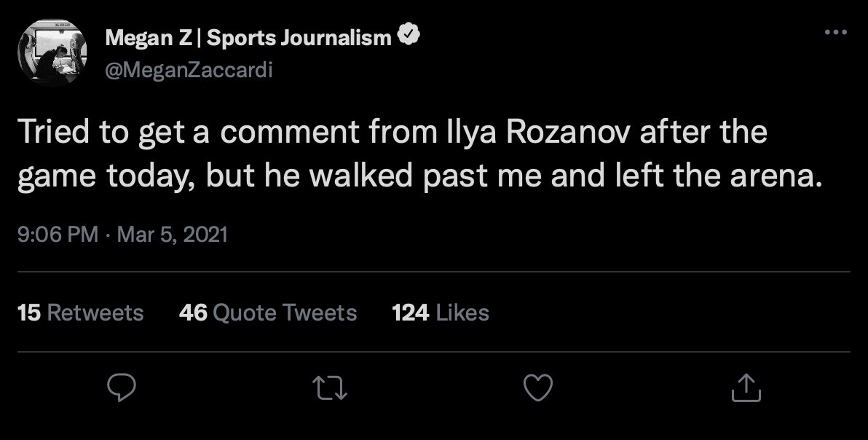Click 'Sports Journalism' in the profile name
Screen dimensions: 868x440
[x=299, y=38]
